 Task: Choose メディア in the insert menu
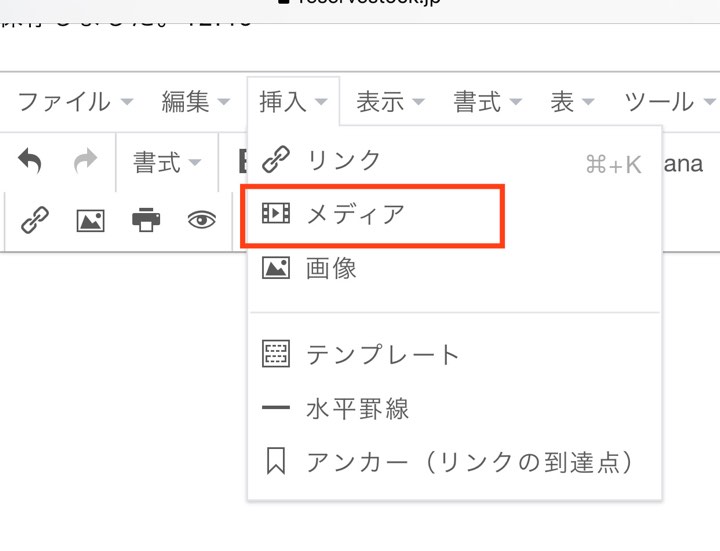tap(455, 214)
